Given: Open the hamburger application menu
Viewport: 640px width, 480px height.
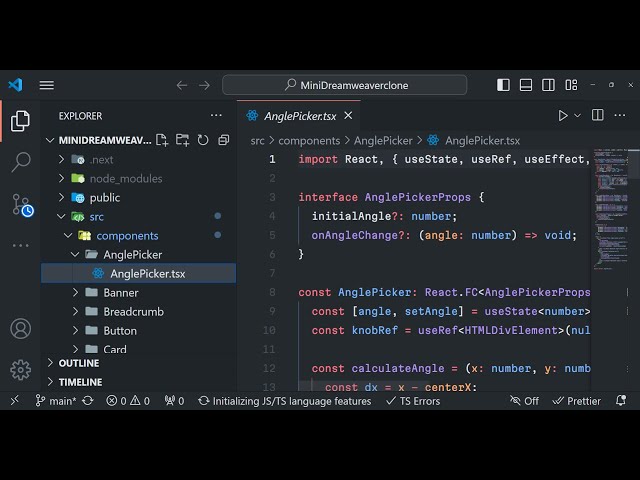Looking at the screenshot, I should (47, 85).
